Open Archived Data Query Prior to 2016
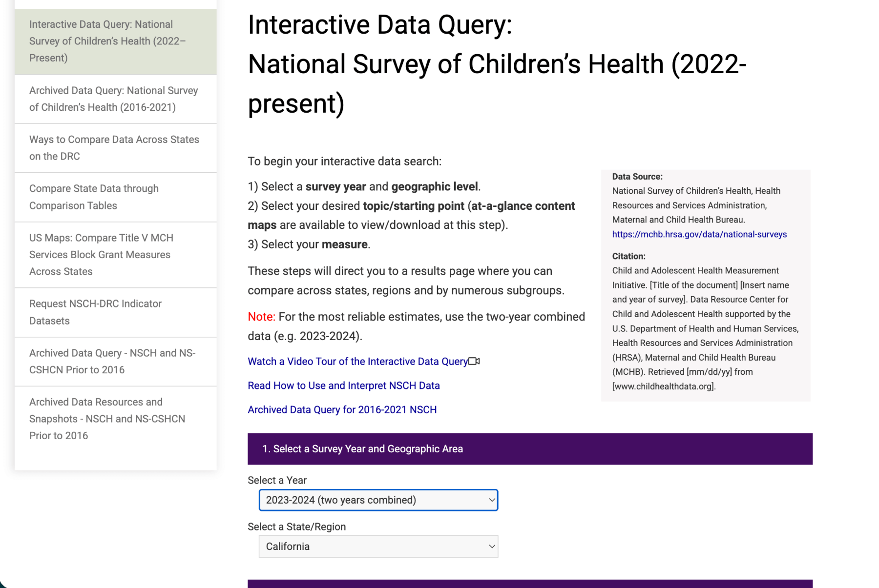879x588 pixels. coord(116,362)
